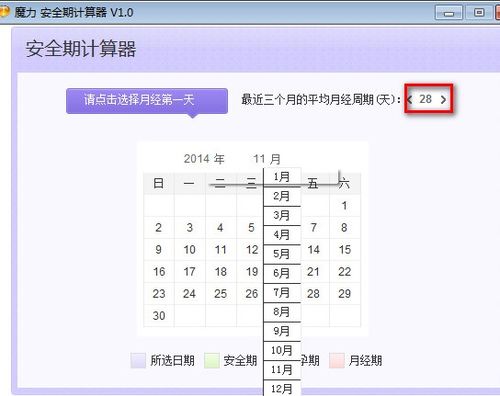Decrease cycle days with the left arrow
This screenshot has width=500, height=396.
[410, 99]
